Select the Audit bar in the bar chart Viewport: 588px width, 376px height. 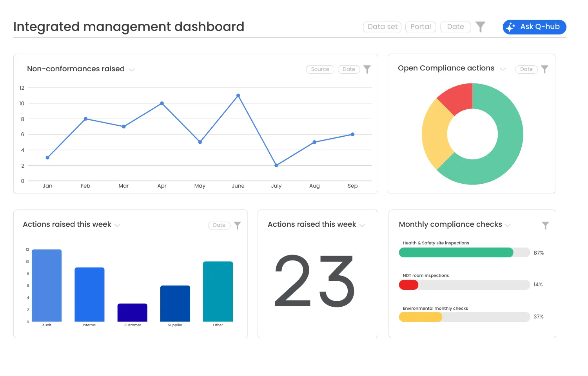coord(46,286)
